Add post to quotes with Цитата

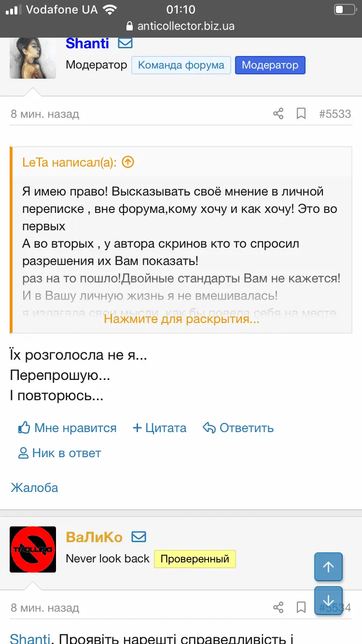pyautogui.click(x=159, y=428)
